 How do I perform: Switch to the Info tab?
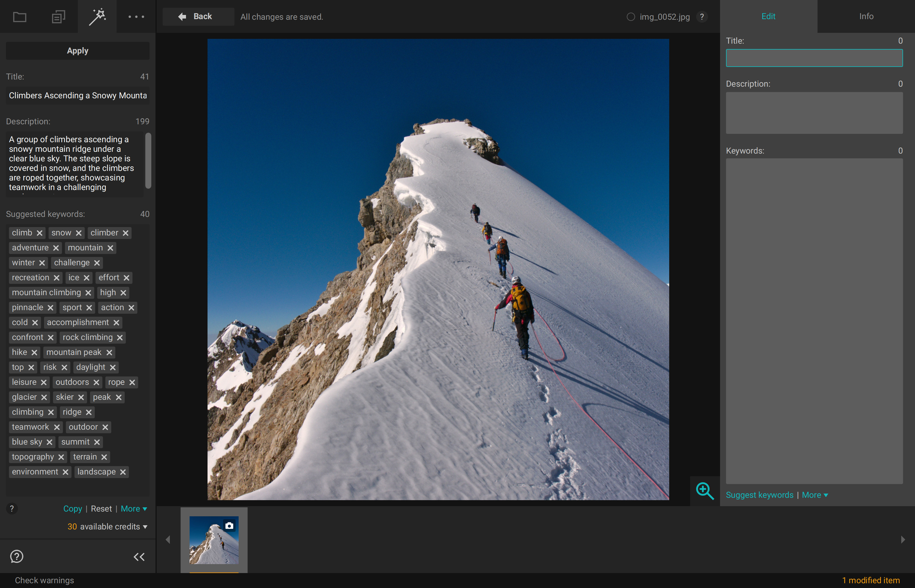tap(866, 16)
